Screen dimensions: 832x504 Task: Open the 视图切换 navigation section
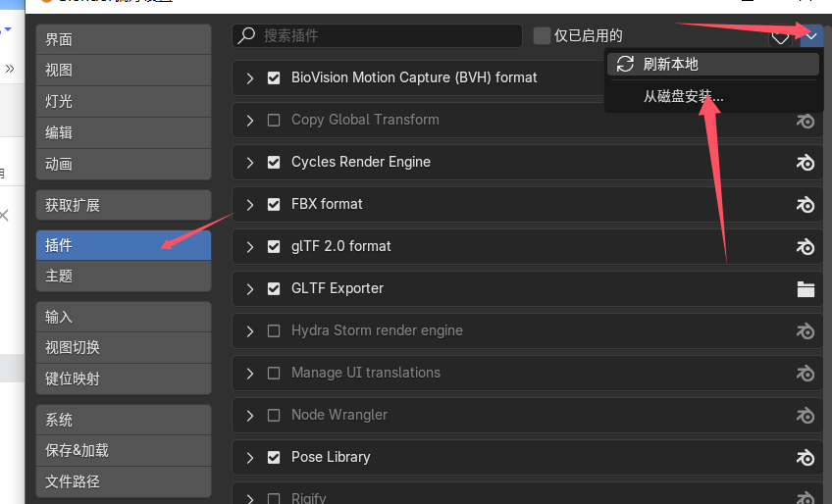[x=124, y=347]
